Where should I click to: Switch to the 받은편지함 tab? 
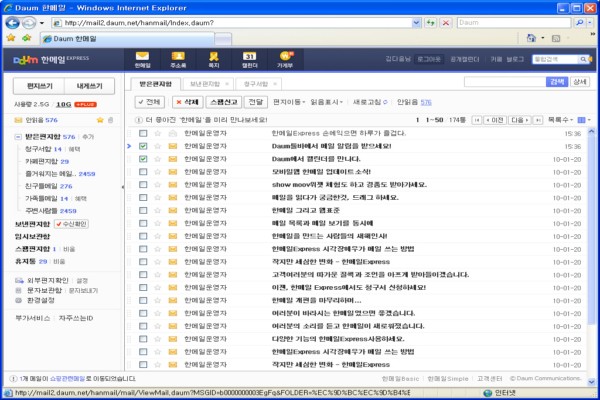[x=155, y=84]
